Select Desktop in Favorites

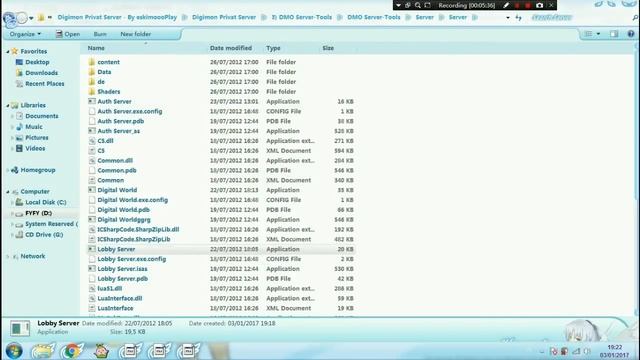(x=37, y=62)
